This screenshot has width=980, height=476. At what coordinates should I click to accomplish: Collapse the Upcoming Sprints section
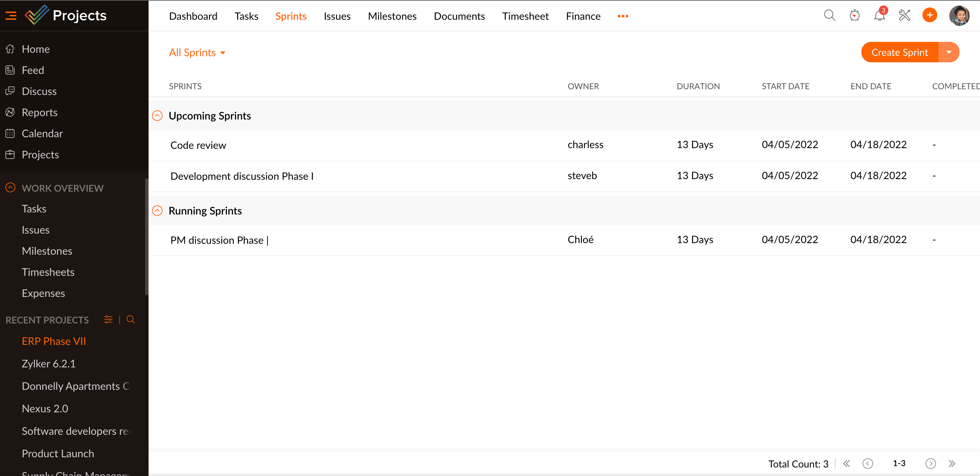157,115
